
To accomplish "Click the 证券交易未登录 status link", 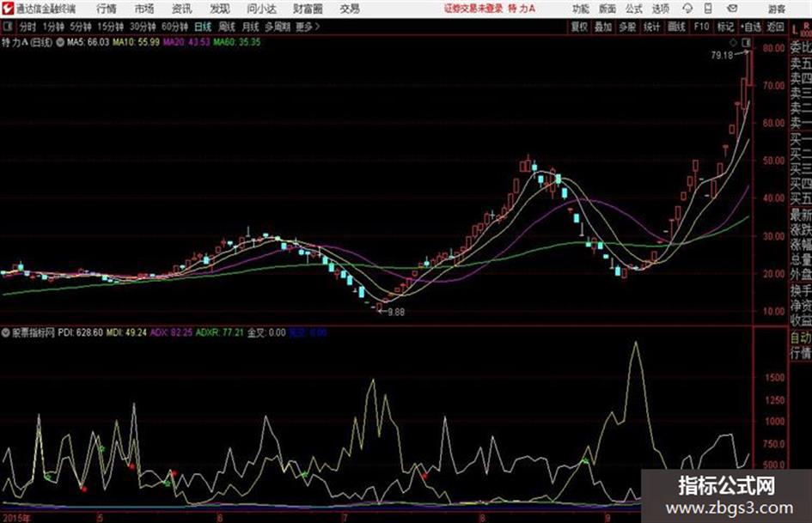I will 473,9.
